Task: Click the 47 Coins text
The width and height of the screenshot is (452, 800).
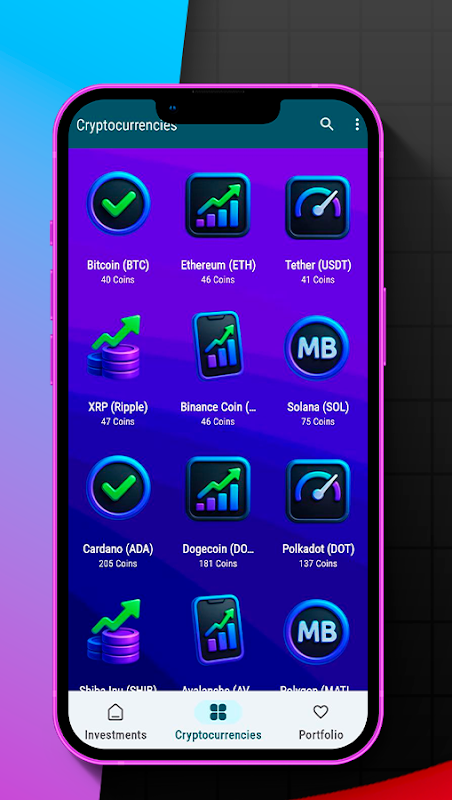Action: click(x=118, y=421)
